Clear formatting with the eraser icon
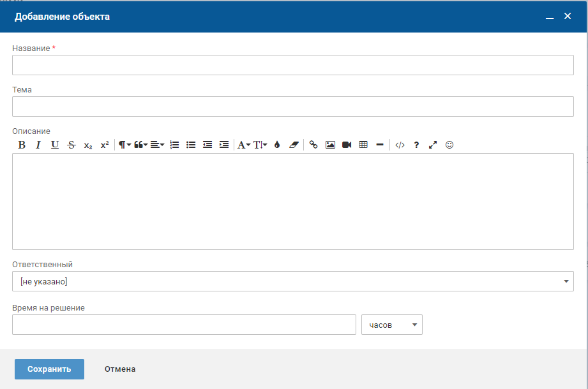The image size is (588, 389). pyautogui.click(x=294, y=145)
